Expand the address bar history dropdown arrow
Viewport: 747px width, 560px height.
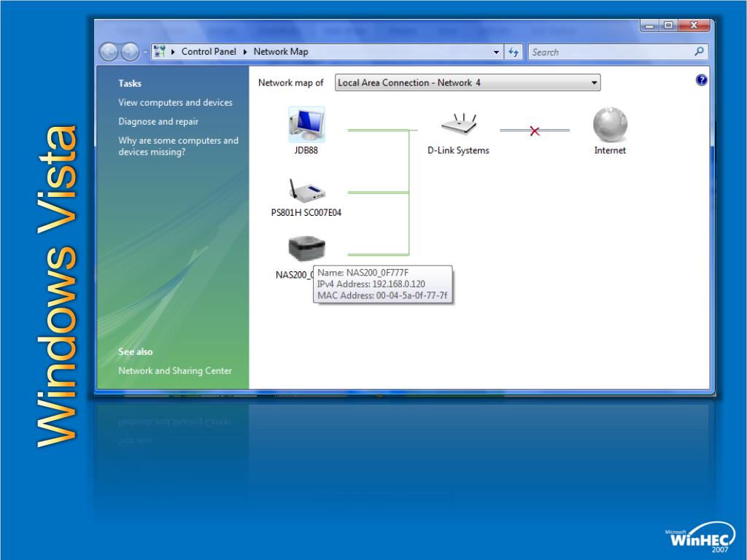coord(496,52)
